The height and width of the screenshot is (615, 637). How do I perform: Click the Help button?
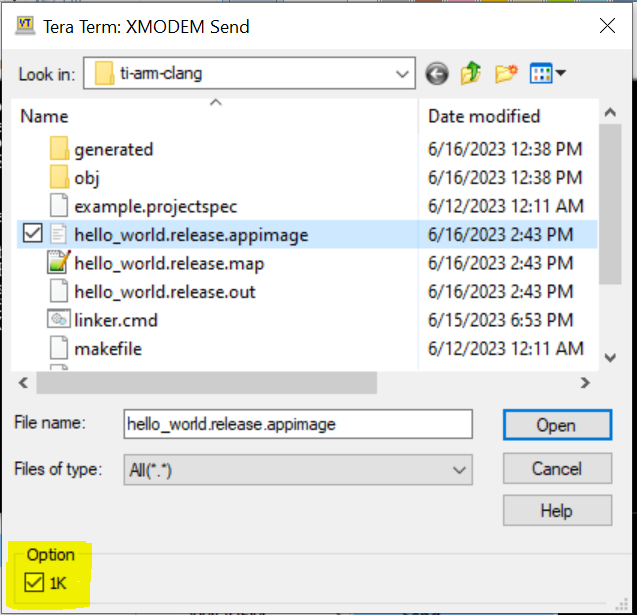pos(556,510)
